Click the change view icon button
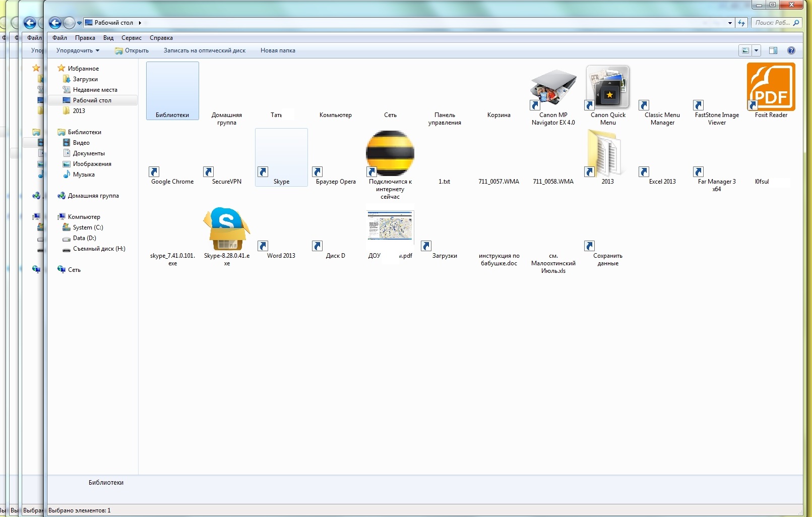 (745, 50)
